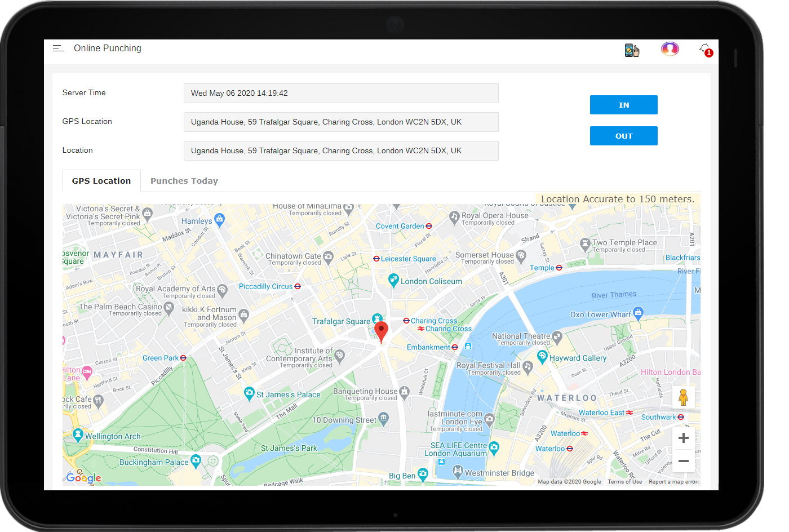Click the Covent Garden tube station icon
Viewport: 789px width, 532px height.
(429, 226)
